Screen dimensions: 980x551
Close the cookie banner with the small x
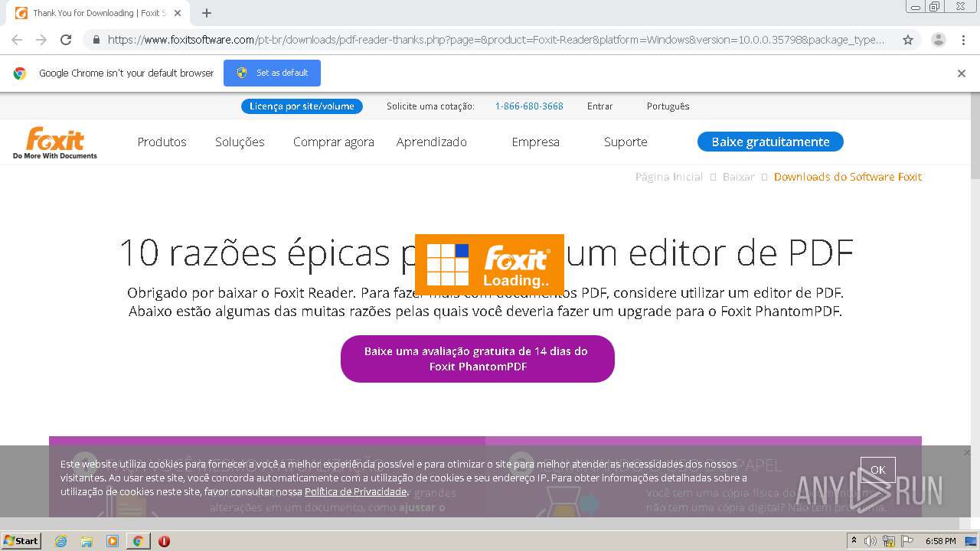tap(966, 453)
